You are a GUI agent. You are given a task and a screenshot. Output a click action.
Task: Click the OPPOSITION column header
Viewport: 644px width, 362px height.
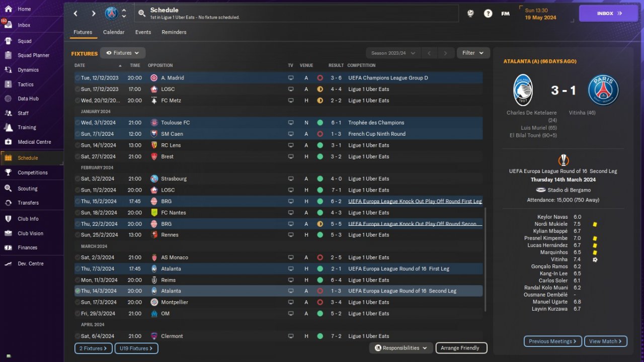(x=160, y=65)
